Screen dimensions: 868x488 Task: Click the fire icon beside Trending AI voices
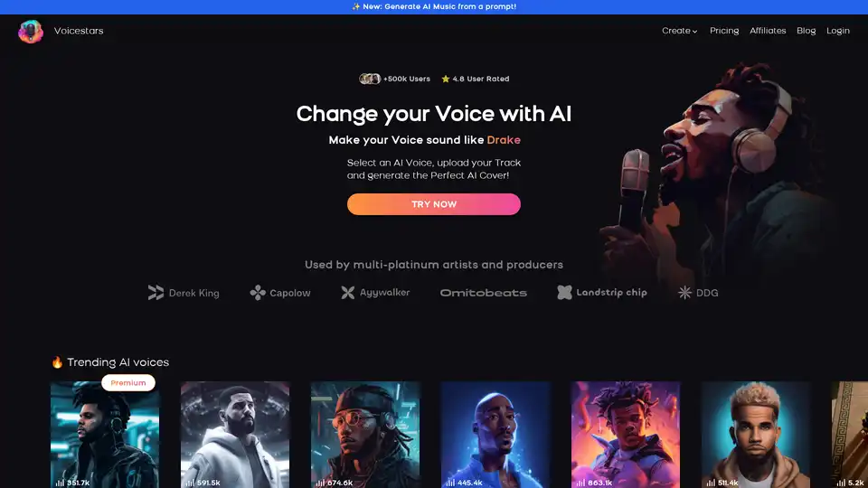coord(57,362)
